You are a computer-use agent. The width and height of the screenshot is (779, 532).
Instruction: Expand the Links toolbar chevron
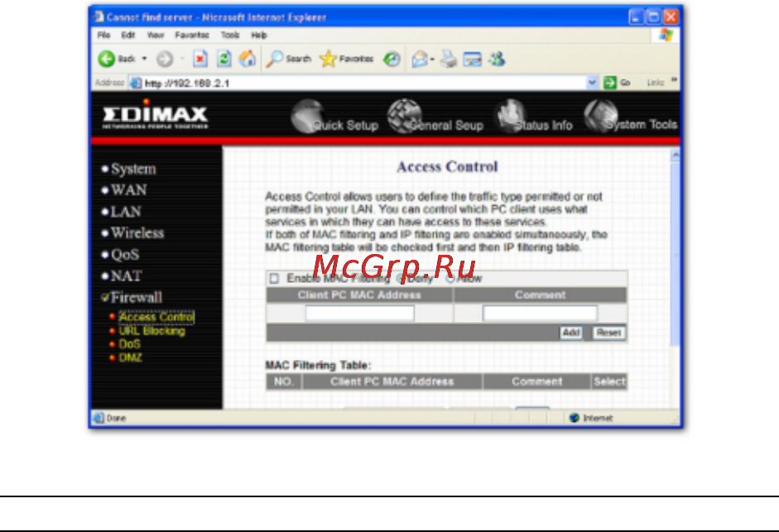[x=674, y=80]
